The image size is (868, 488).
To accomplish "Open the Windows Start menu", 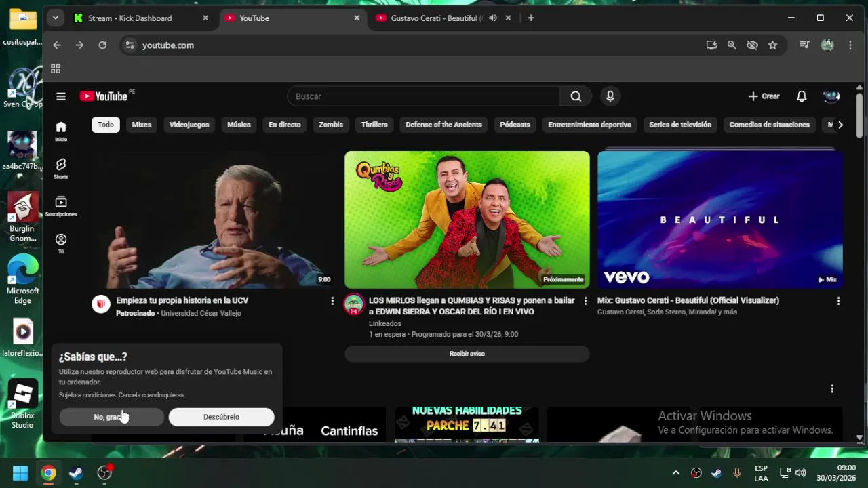I will click(20, 473).
